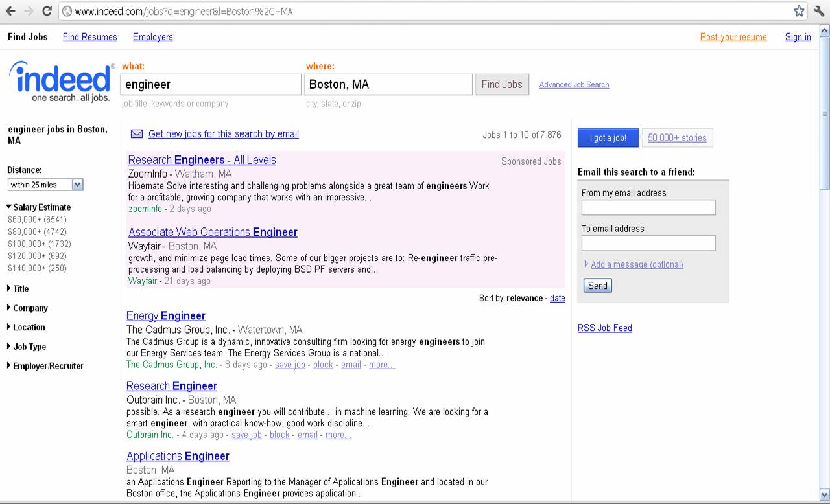Expand the Location filter
Image resolution: width=830 pixels, height=504 pixels.
(x=26, y=328)
